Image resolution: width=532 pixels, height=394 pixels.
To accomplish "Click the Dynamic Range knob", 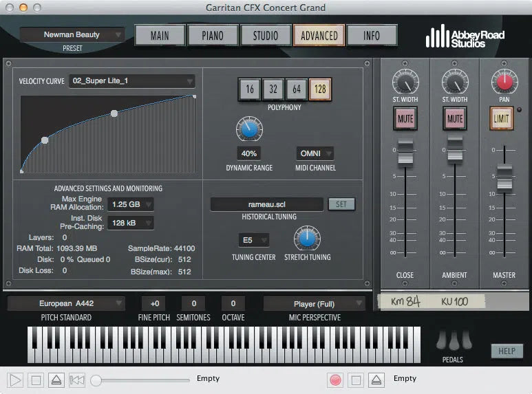I will click(x=249, y=129).
